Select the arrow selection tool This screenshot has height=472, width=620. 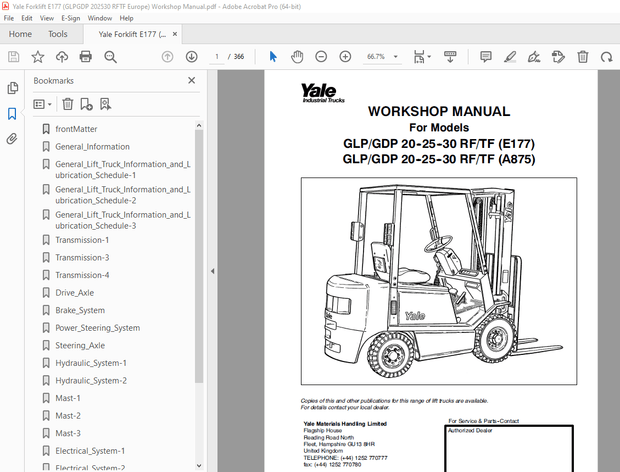click(273, 57)
